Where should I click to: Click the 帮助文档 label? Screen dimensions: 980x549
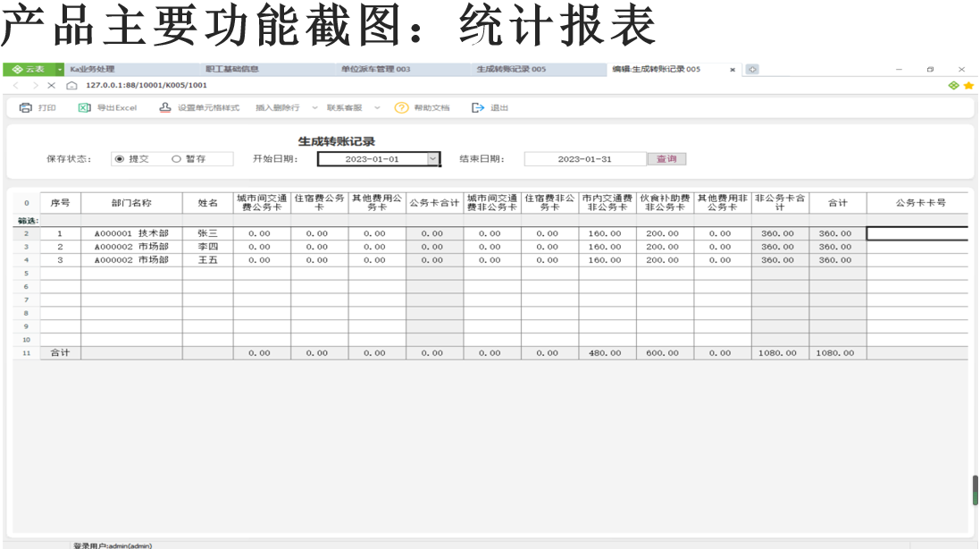(x=431, y=107)
